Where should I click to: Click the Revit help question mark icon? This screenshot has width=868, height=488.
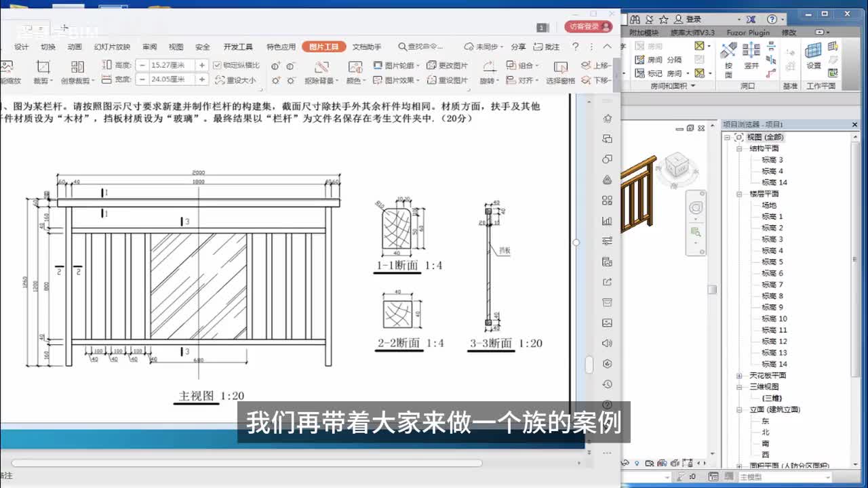tap(772, 19)
